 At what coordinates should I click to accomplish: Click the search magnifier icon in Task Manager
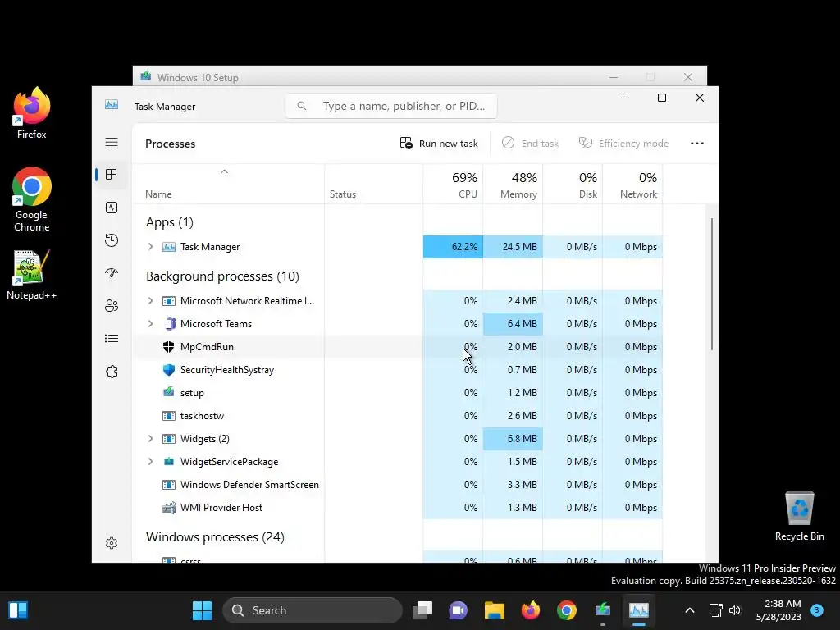point(302,106)
